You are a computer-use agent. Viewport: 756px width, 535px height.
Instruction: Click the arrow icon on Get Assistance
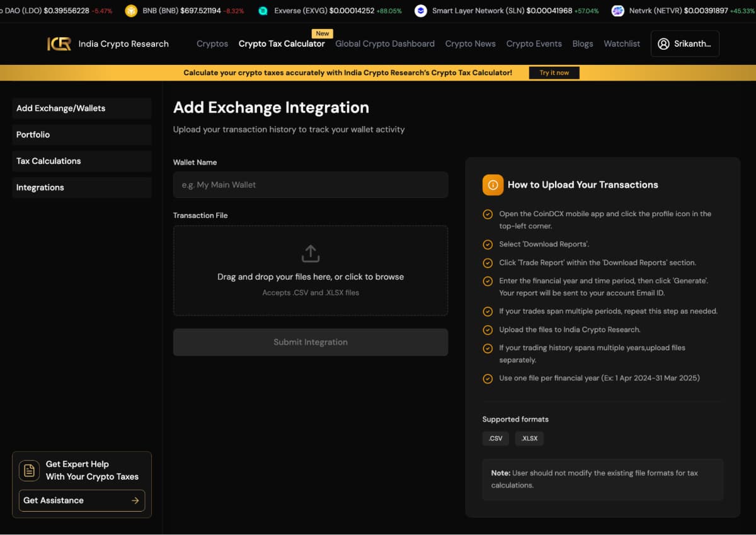point(135,500)
